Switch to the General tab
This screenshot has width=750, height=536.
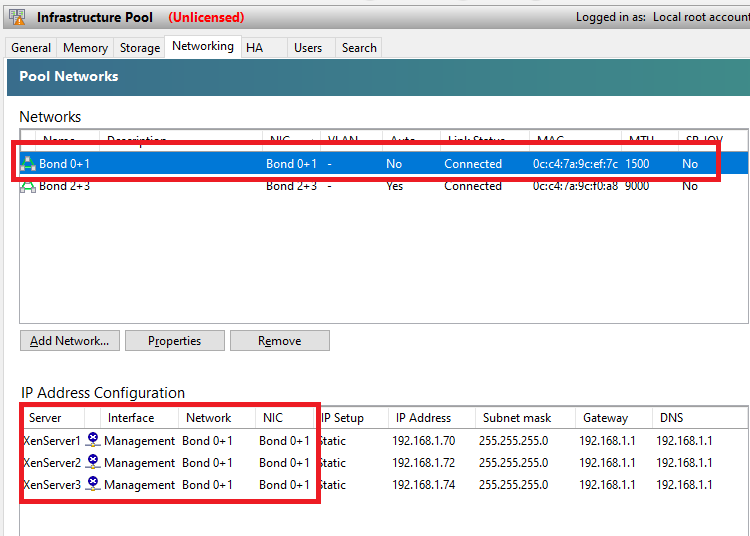[31, 48]
